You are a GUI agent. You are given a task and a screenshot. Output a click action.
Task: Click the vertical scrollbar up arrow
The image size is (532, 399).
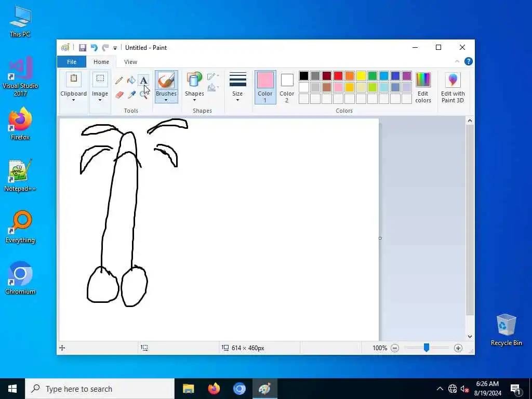tap(470, 121)
